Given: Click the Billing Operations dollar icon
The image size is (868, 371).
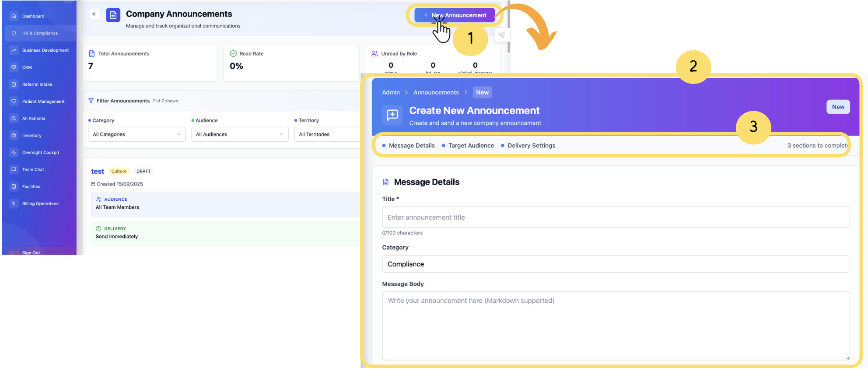Looking at the screenshot, I should (x=14, y=204).
